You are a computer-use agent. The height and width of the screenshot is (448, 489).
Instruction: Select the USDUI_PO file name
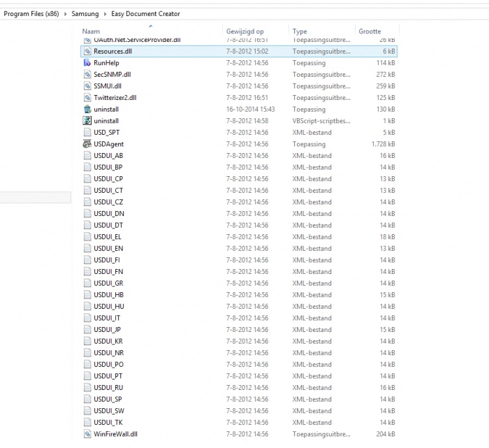[x=108, y=364]
